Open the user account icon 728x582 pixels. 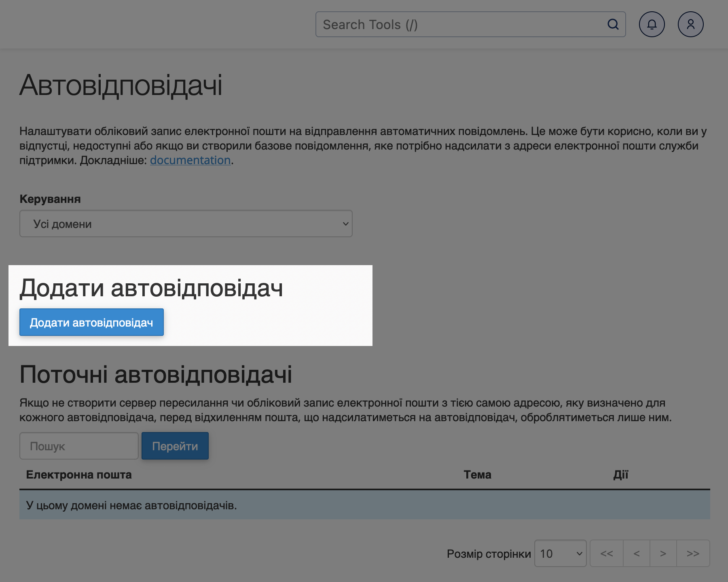tap(691, 24)
